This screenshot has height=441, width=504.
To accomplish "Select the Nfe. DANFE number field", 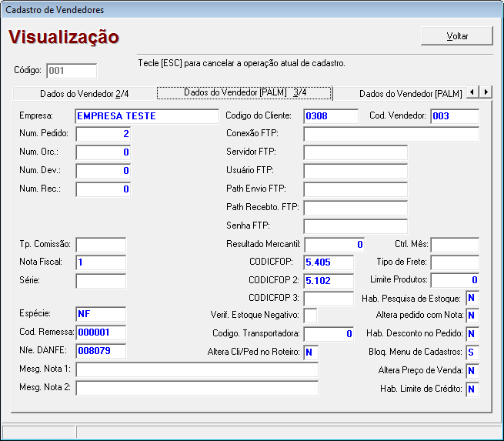I will [x=100, y=351].
